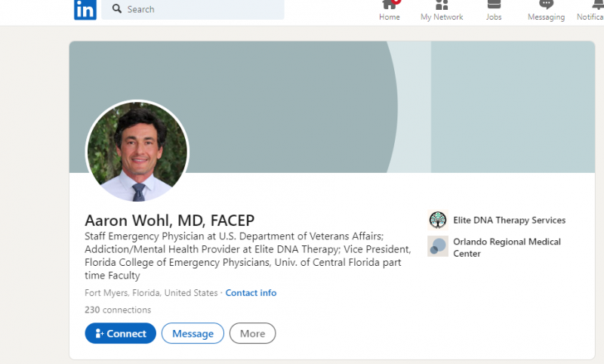
Task: Go to Home in top navigation
Action: coord(389,11)
